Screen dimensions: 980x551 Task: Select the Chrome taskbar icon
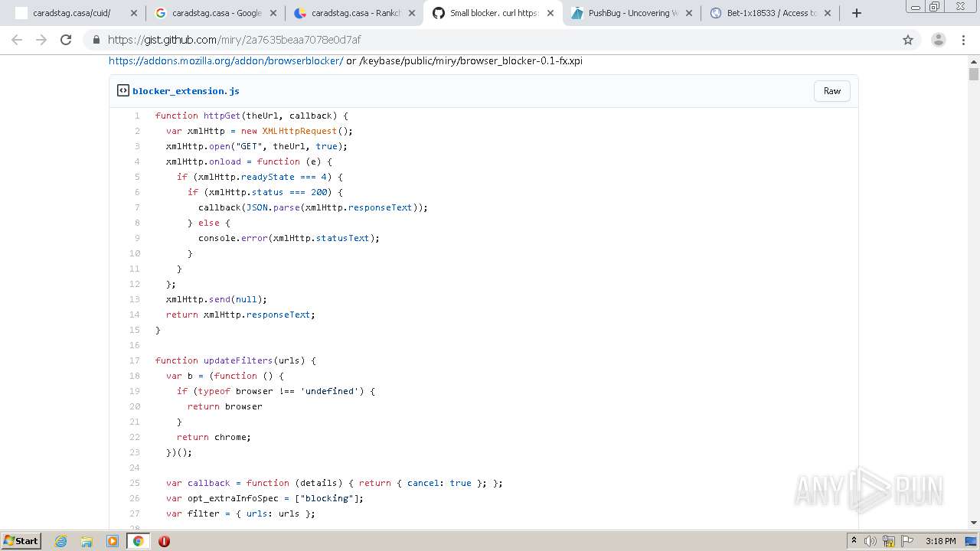pos(138,541)
